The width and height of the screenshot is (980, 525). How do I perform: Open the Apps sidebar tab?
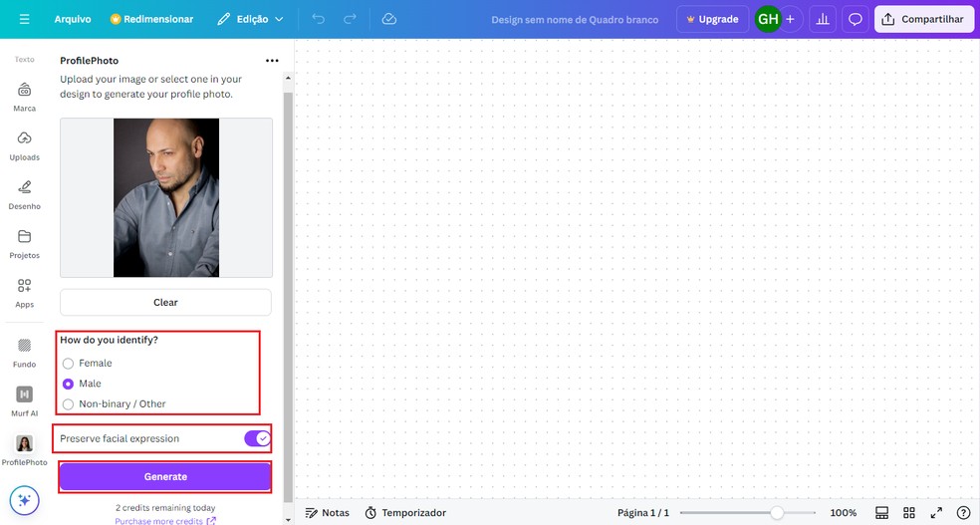[24, 293]
